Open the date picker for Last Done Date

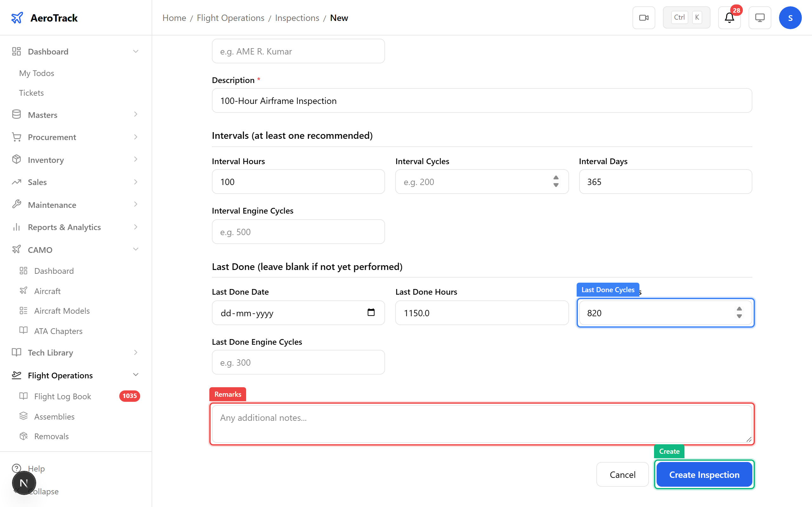click(x=371, y=312)
